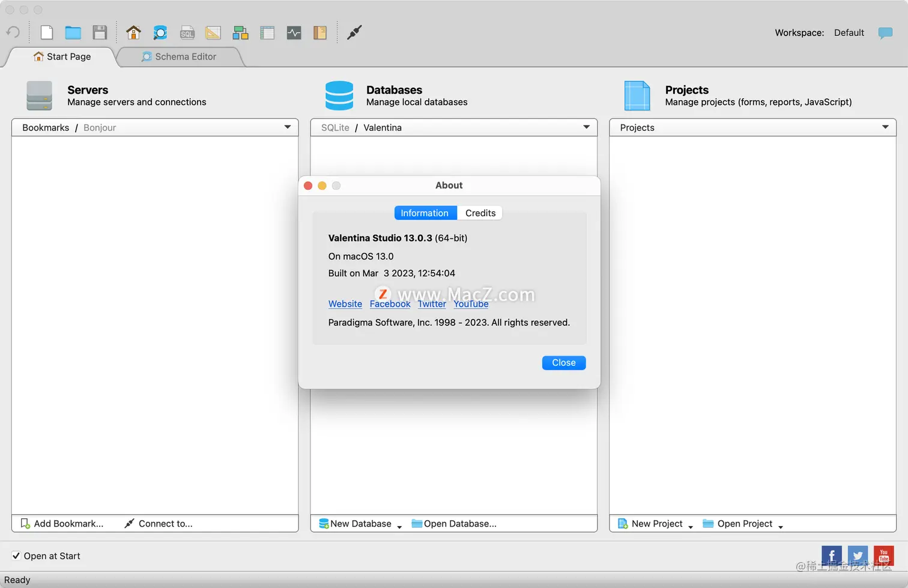This screenshot has width=908, height=588.
Task: Switch to the Schema Editor tab
Action: click(179, 56)
